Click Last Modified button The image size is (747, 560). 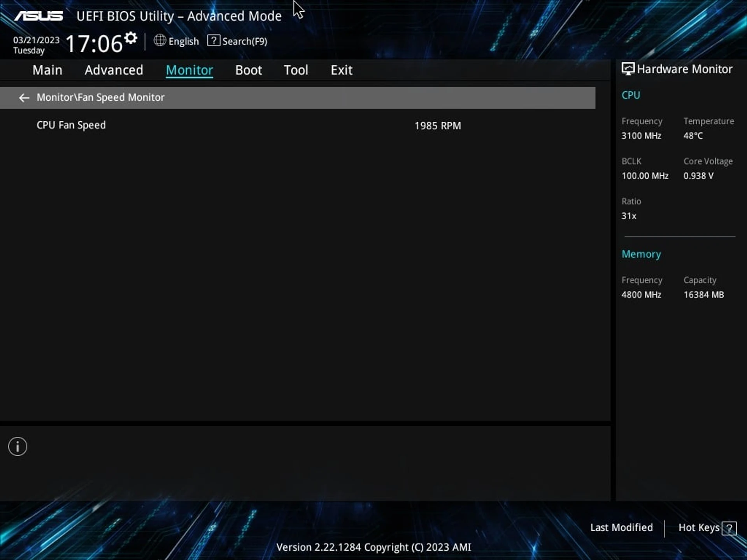[621, 528]
